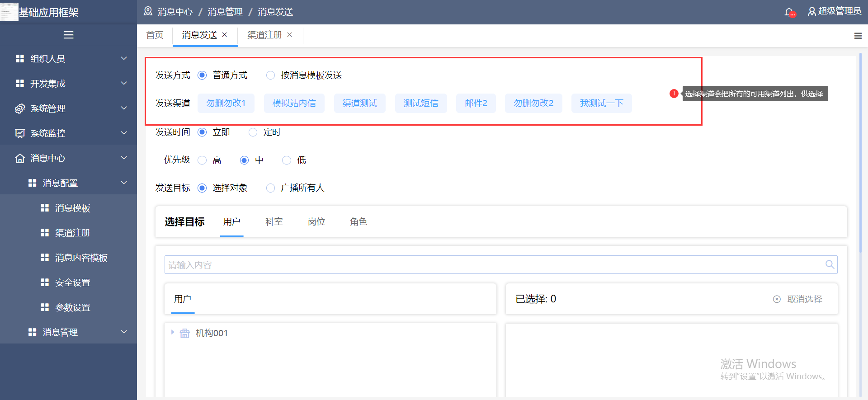Close the 渠道注册 tab

[x=290, y=35]
